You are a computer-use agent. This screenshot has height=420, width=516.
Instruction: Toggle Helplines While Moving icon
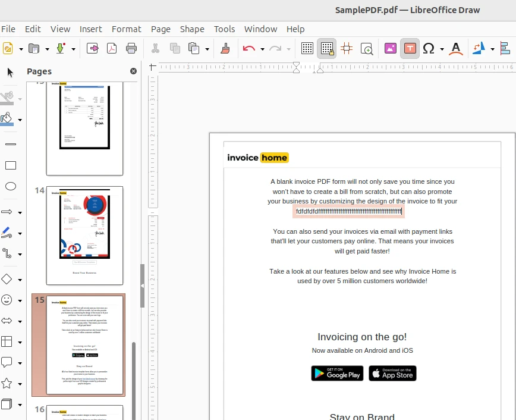[347, 48]
